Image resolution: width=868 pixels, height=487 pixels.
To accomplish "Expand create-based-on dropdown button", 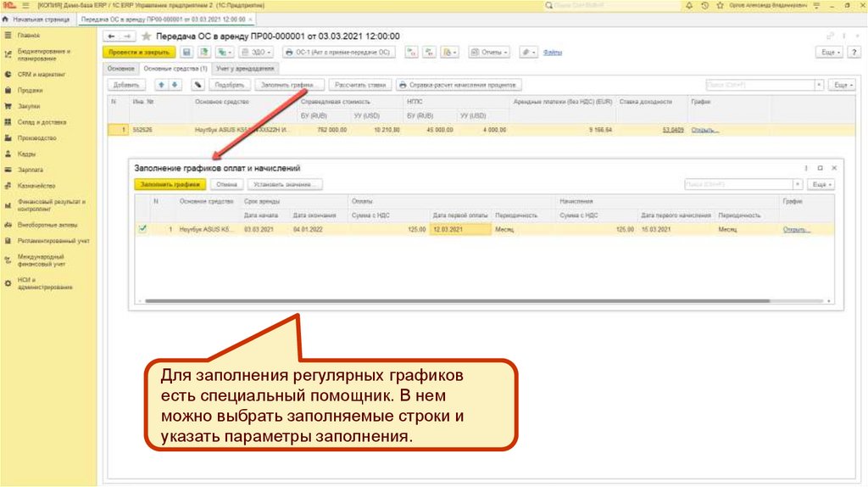I will pos(224,52).
